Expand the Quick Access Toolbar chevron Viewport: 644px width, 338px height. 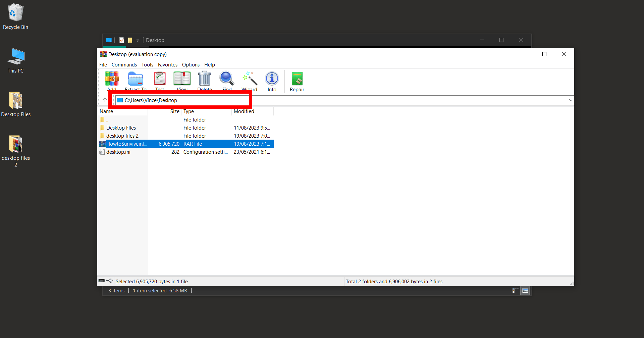click(138, 40)
